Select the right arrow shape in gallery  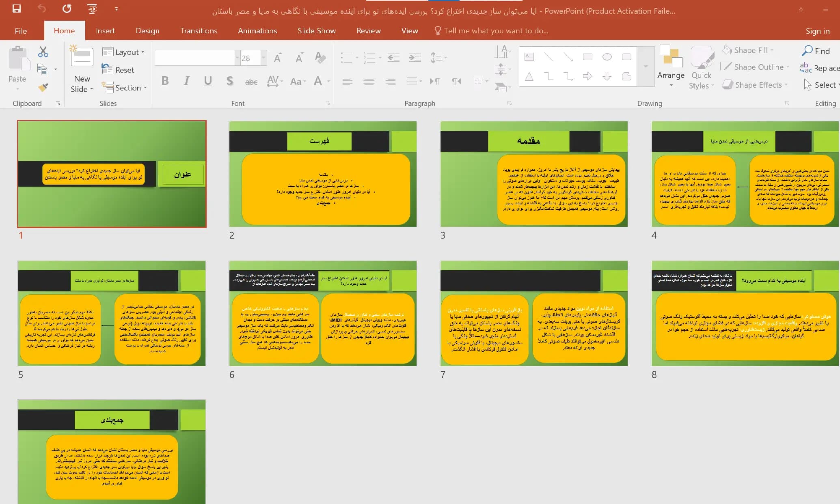[x=587, y=76]
